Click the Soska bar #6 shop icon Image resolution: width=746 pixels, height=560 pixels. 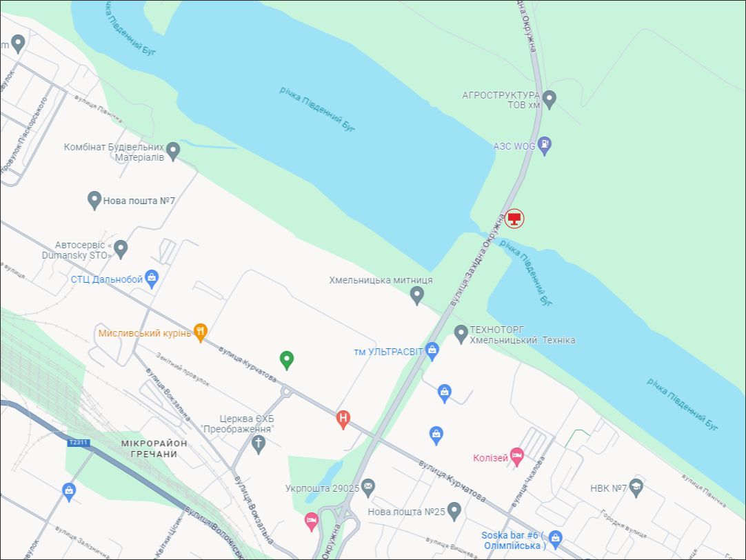[555, 539]
